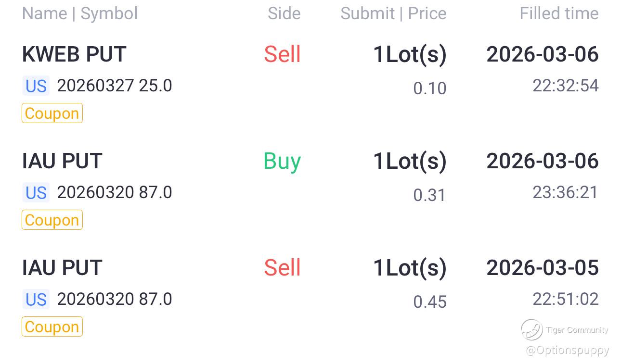The height and width of the screenshot is (364, 621).
Task: Open the IAU PUT order filled 2026-03-05
Action: [62, 268]
